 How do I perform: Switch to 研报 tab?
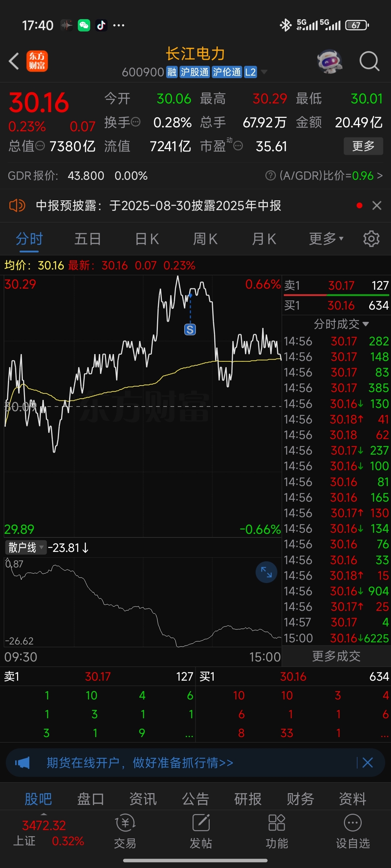click(248, 799)
